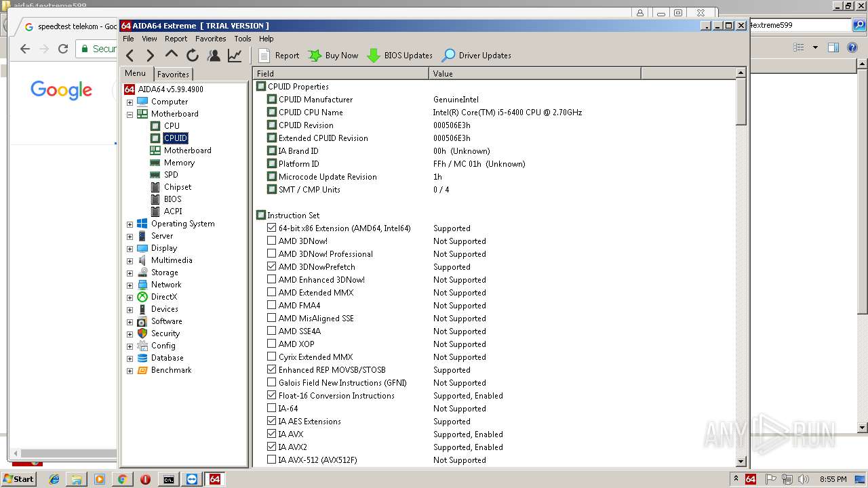Open the Help menu
The image size is (868, 488).
pos(267,39)
